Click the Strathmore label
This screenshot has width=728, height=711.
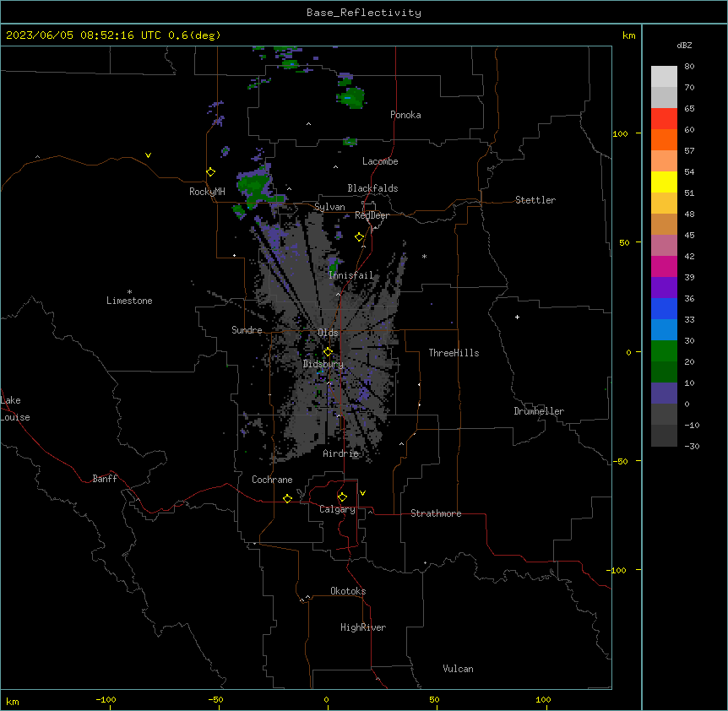click(436, 513)
